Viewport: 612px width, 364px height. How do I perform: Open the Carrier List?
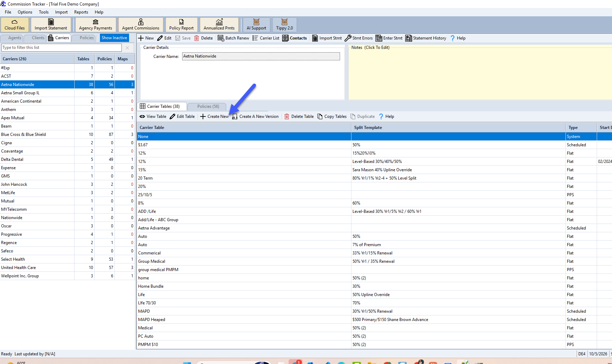pyautogui.click(x=266, y=38)
